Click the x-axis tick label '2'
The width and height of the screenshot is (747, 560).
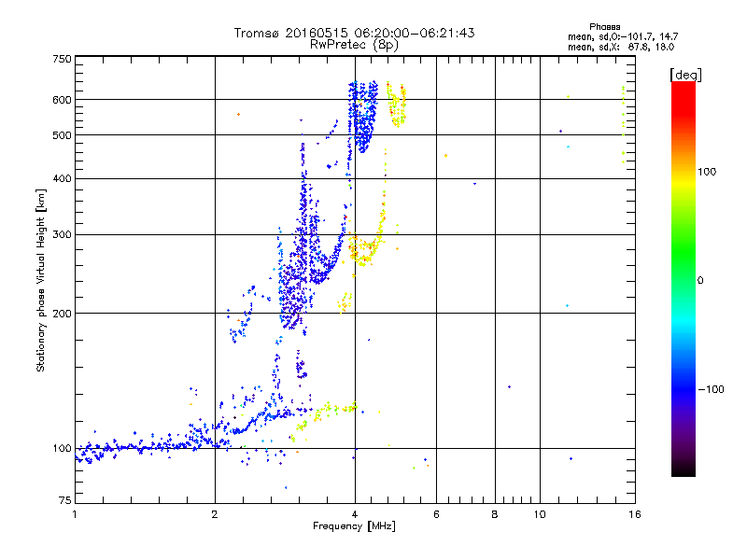point(215,514)
